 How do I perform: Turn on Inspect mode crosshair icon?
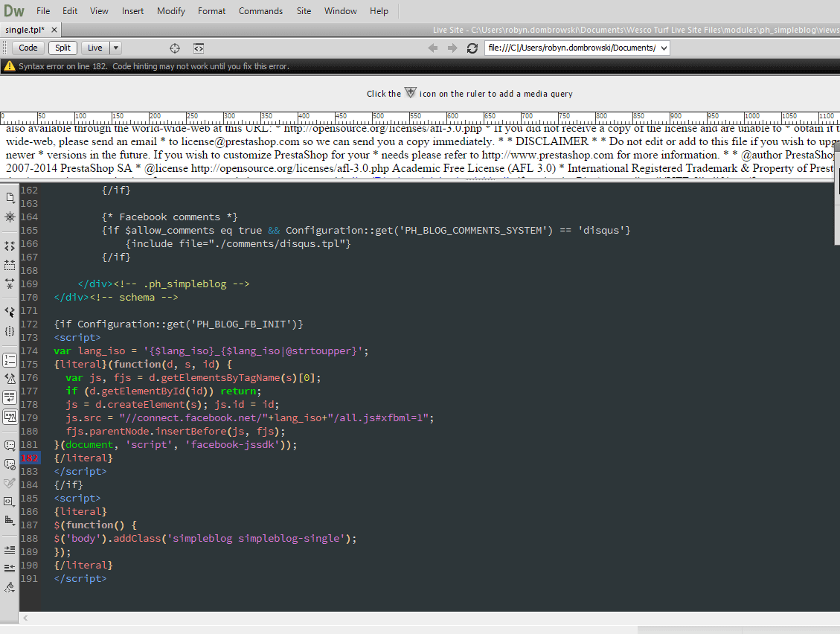tap(175, 48)
